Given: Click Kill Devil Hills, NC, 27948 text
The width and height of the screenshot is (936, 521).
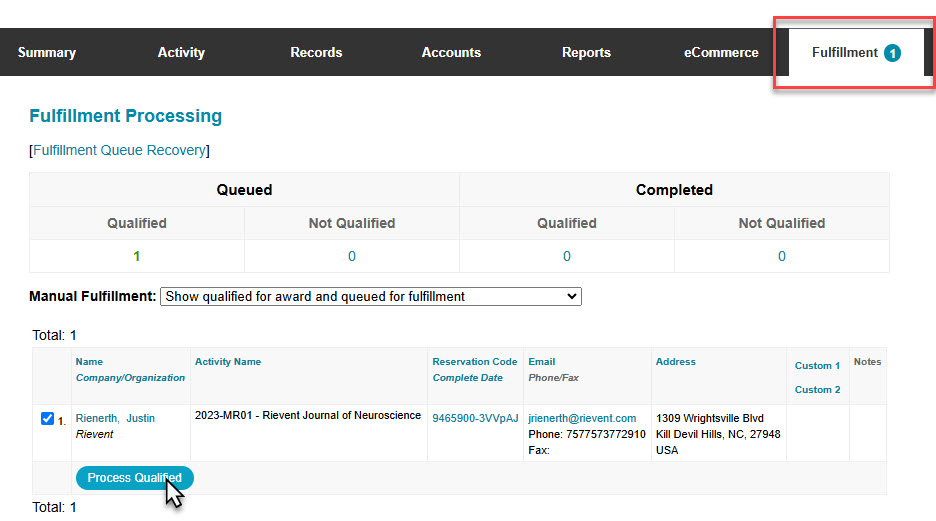Looking at the screenshot, I should 718,434.
